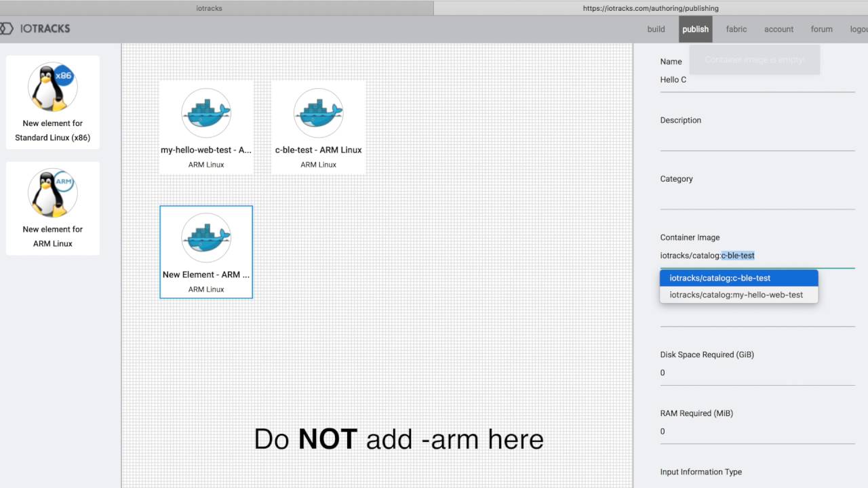The image size is (868, 488).
Task: Click c-ble-test Docker whale icon
Action: (x=319, y=113)
